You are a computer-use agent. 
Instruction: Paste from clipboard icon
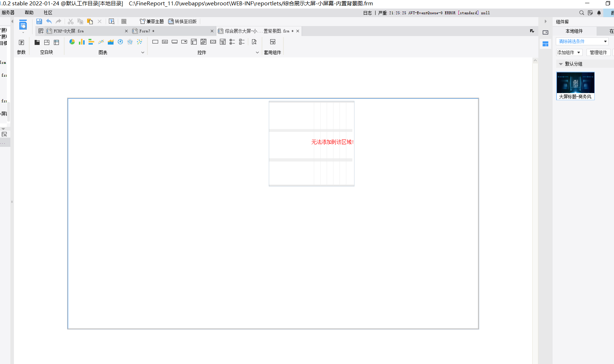click(90, 21)
